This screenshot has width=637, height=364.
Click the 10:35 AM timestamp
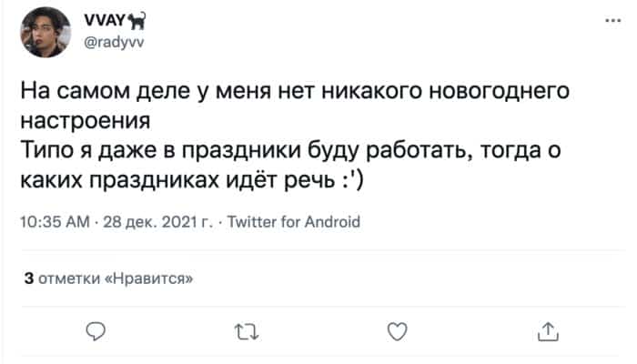click(x=55, y=222)
